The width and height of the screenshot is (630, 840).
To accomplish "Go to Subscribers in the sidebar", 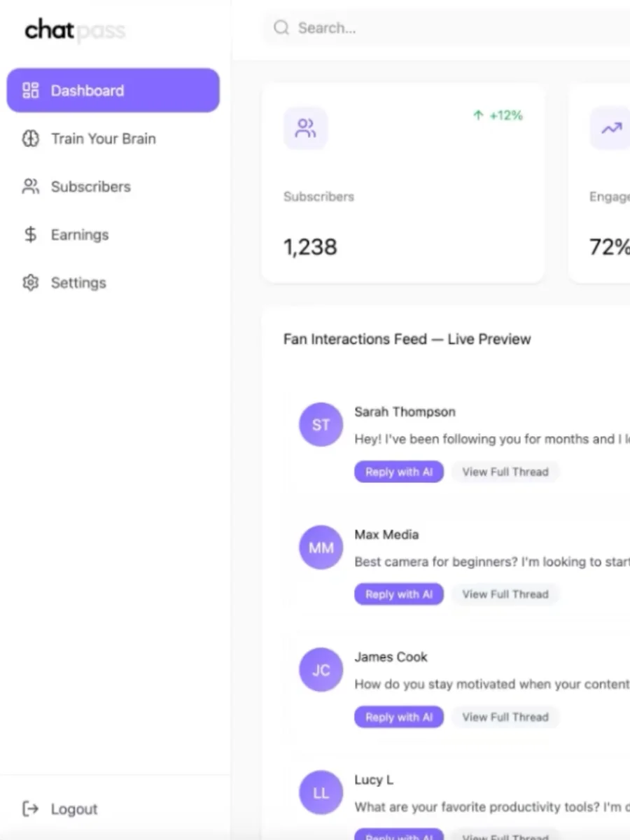I will [x=90, y=187].
